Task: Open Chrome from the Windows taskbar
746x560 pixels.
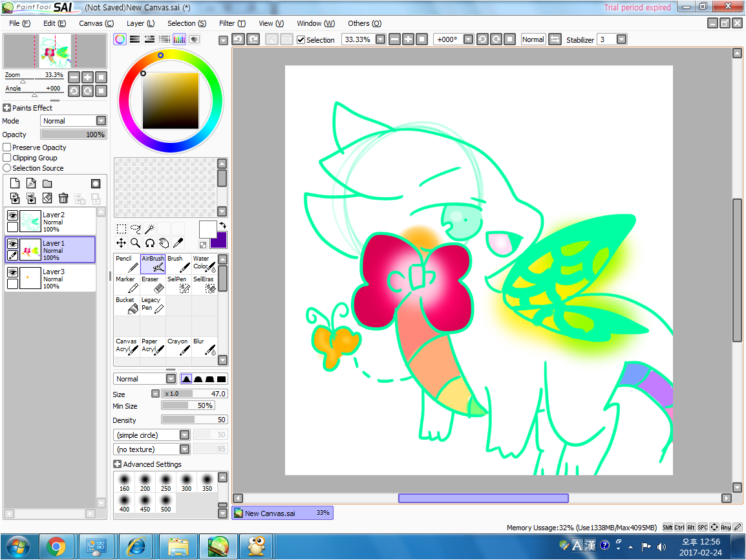Action: (x=56, y=546)
